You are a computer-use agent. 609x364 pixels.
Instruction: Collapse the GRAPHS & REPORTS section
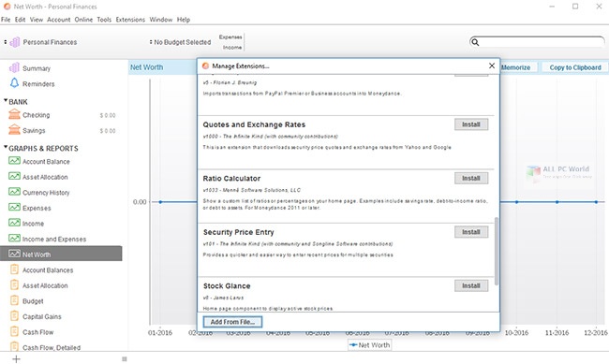tap(6, 147)
